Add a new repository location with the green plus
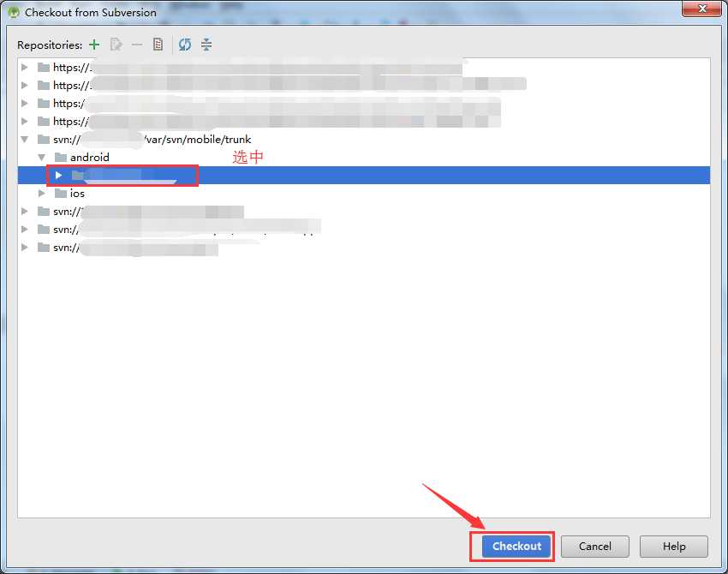Image resolution: width=728 pixels, height=574 pixels. pos(94,45)
